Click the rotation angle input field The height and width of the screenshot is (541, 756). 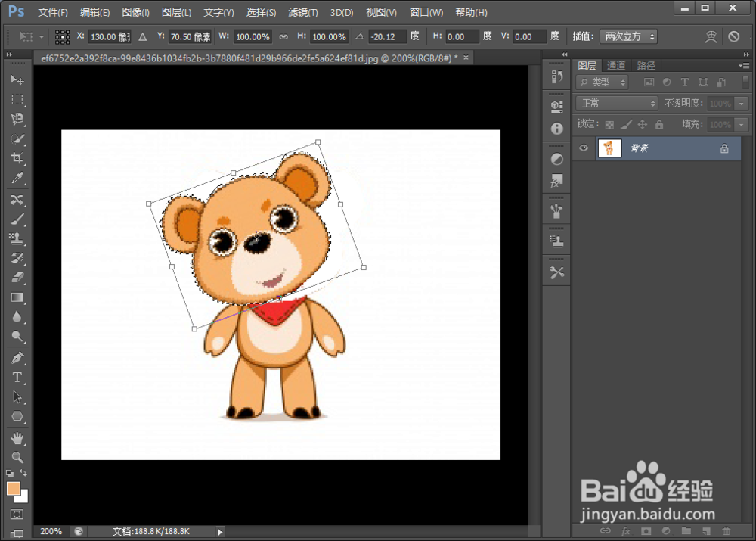click(386, 36)
